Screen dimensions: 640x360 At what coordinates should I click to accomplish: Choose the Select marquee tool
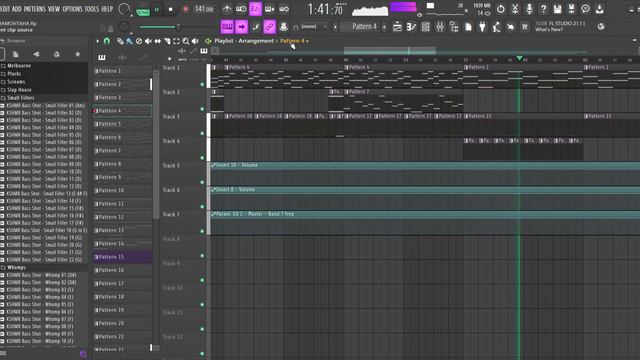click(x=176, y=41)
